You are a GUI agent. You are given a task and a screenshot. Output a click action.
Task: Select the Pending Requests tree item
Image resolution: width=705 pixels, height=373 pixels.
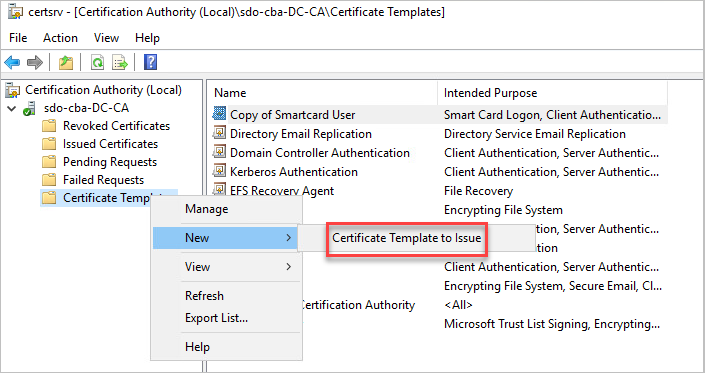[110, 162]
